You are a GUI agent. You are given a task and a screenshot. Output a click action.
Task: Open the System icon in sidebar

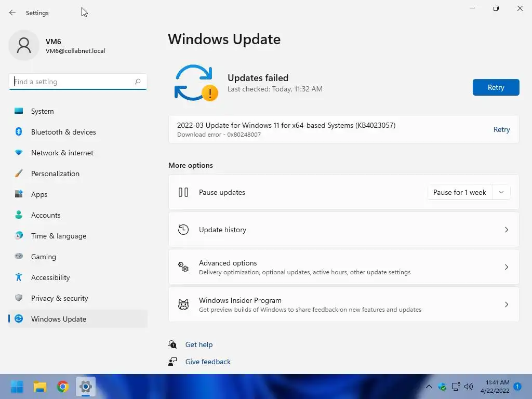tap(19, 111)
